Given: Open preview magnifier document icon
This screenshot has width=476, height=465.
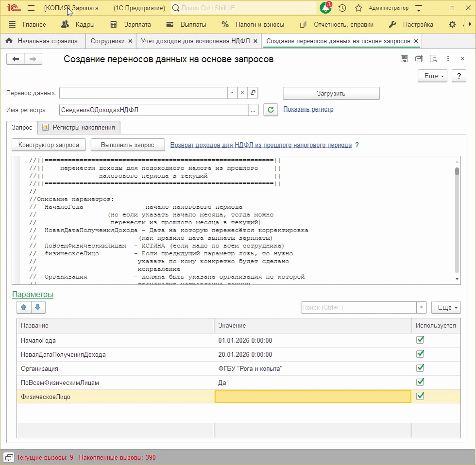Looking at the screenshot, I should click(x=433, y=59).
